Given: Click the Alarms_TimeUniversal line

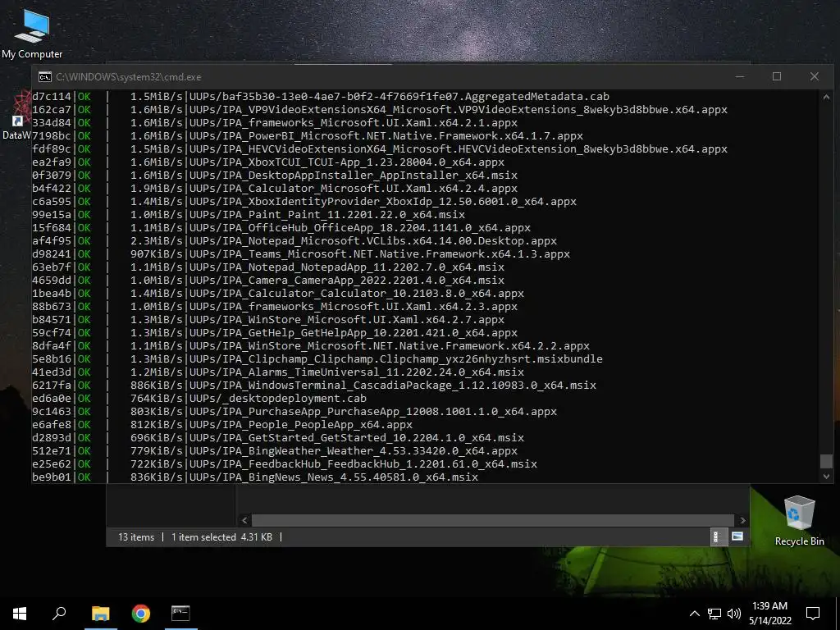Looking at the screenshot, I should [x=278, y=372].
